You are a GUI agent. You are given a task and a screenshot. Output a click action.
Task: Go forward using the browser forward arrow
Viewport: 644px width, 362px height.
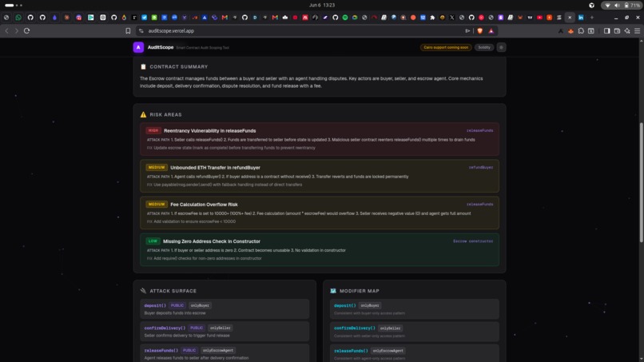(17, 31)
